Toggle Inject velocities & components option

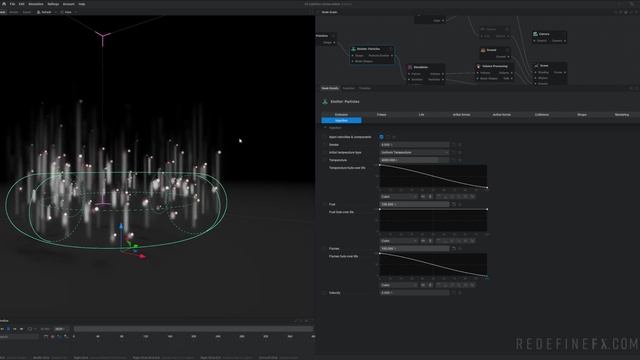[382, 137]
